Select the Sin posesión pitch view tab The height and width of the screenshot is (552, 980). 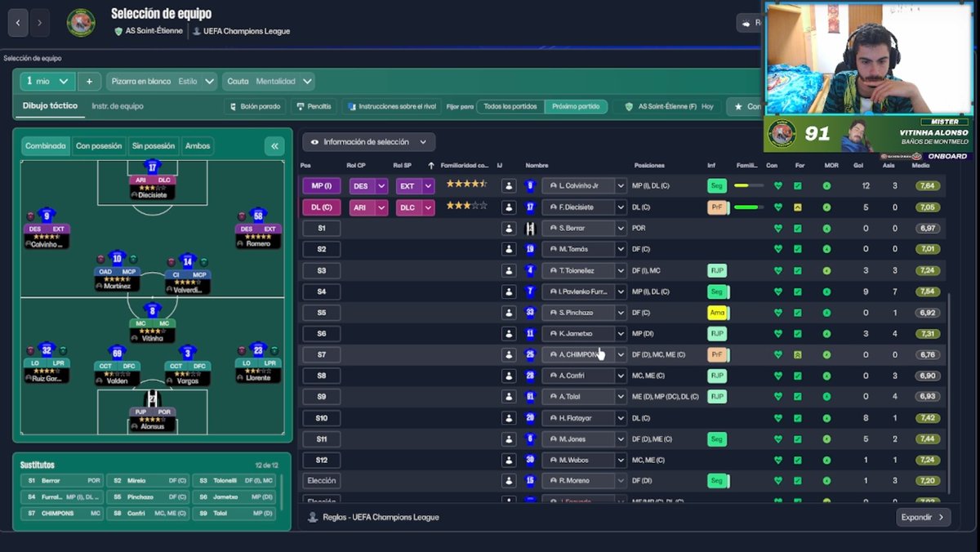pos(154,146)
